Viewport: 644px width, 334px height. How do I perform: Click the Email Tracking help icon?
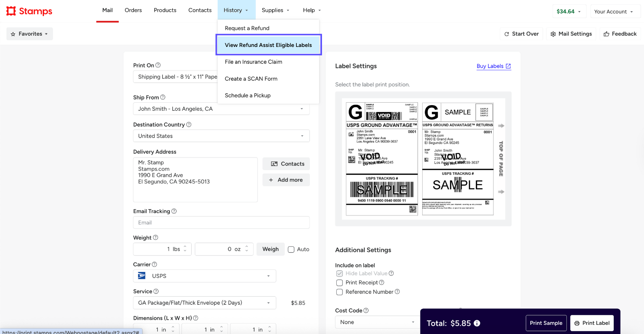(x=174, y=211)
